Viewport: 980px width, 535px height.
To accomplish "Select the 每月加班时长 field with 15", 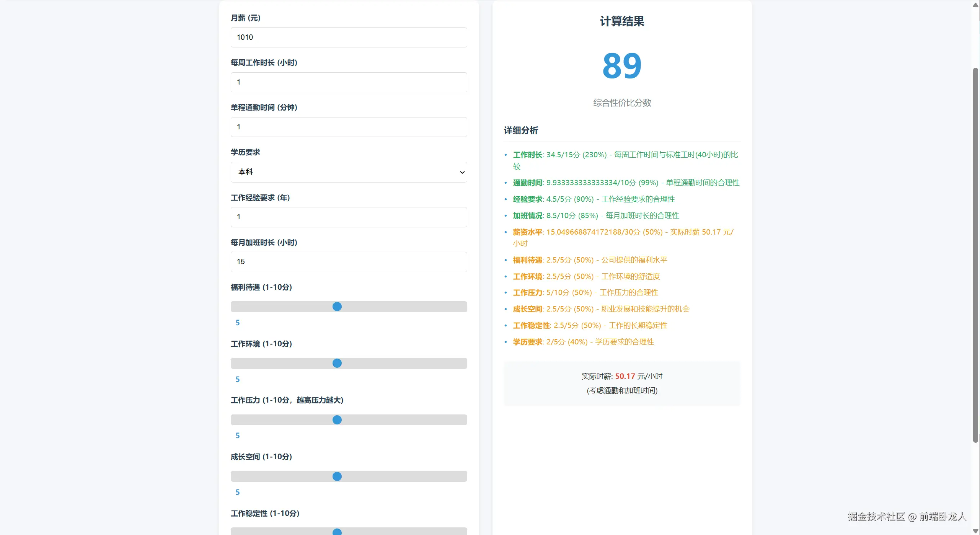I will pos(348,261).
